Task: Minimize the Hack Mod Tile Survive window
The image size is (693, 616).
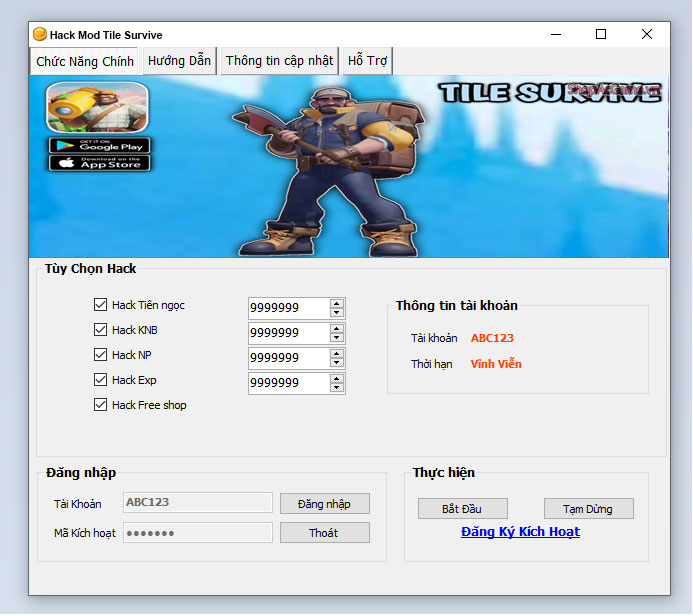Action: tap(556, 34)
